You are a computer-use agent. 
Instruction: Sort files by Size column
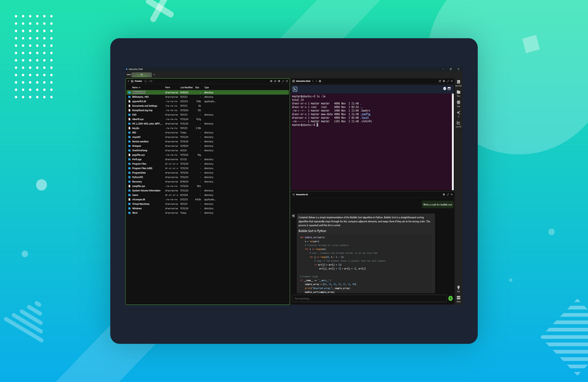click(x=197, y=87)
